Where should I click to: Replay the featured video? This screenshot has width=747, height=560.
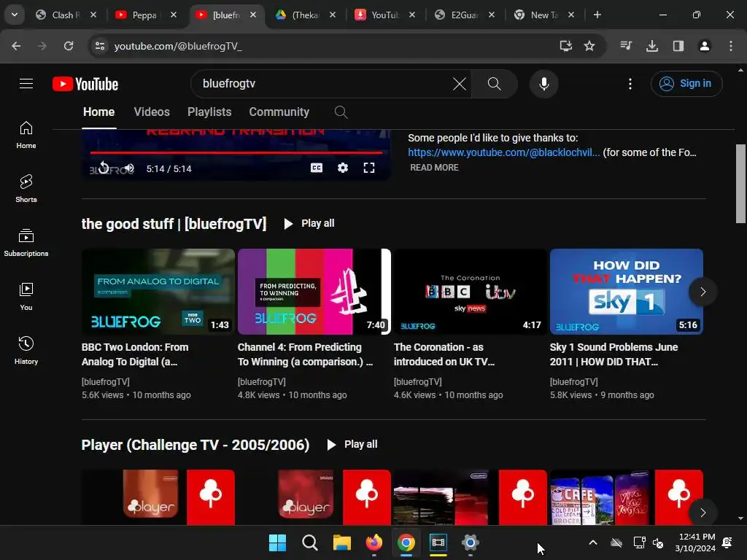104,168
